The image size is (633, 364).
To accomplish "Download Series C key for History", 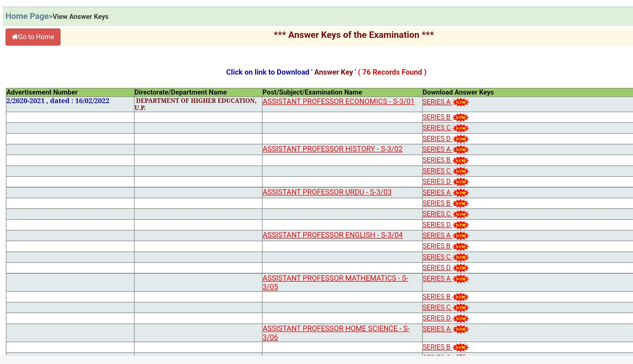I will pos(437,171).
